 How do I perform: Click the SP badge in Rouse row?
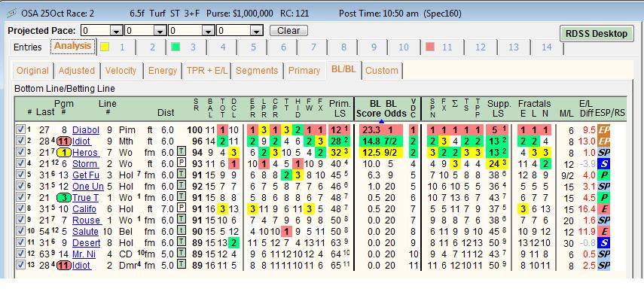pos(603,220)
